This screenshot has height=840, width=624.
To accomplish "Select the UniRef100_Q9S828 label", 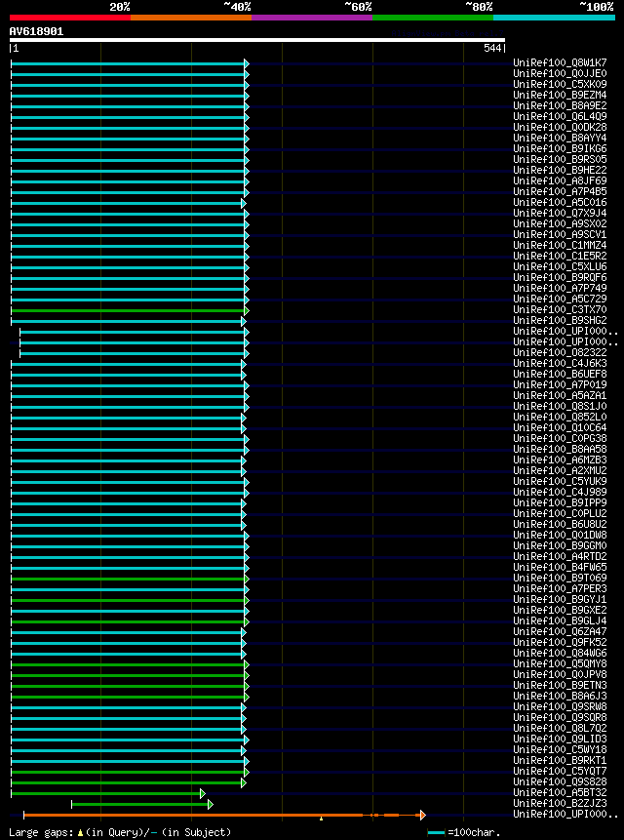I will pyautogui.click(x=560, y=781).
